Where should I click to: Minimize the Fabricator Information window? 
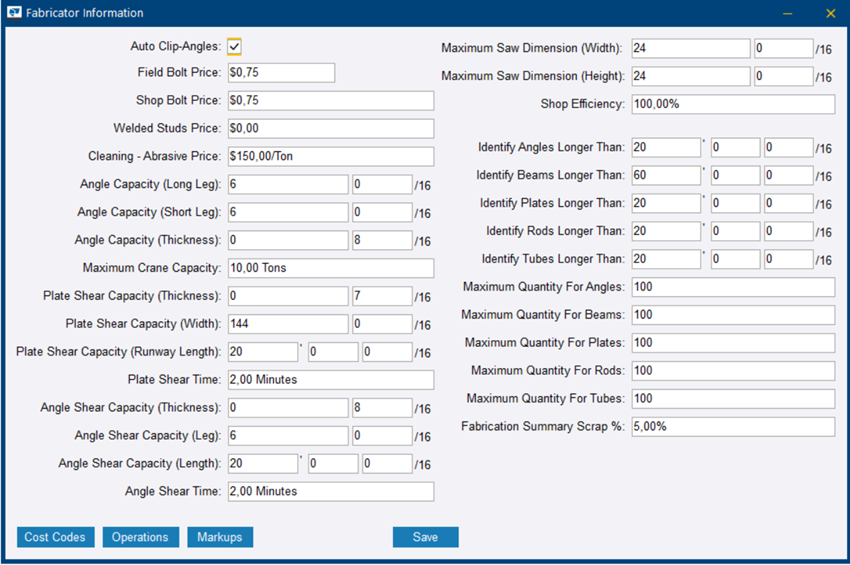click(x=788, y=13)
